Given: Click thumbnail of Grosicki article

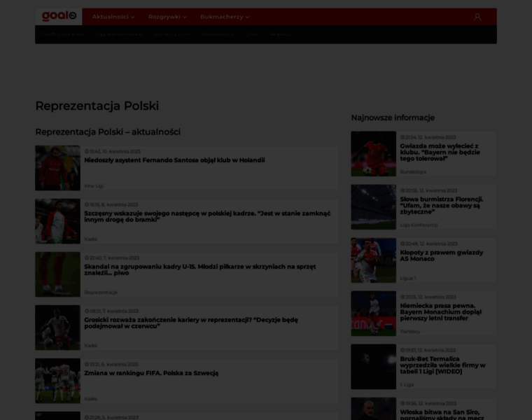Looking at the screenshot, I should click(x=57, y=328).
